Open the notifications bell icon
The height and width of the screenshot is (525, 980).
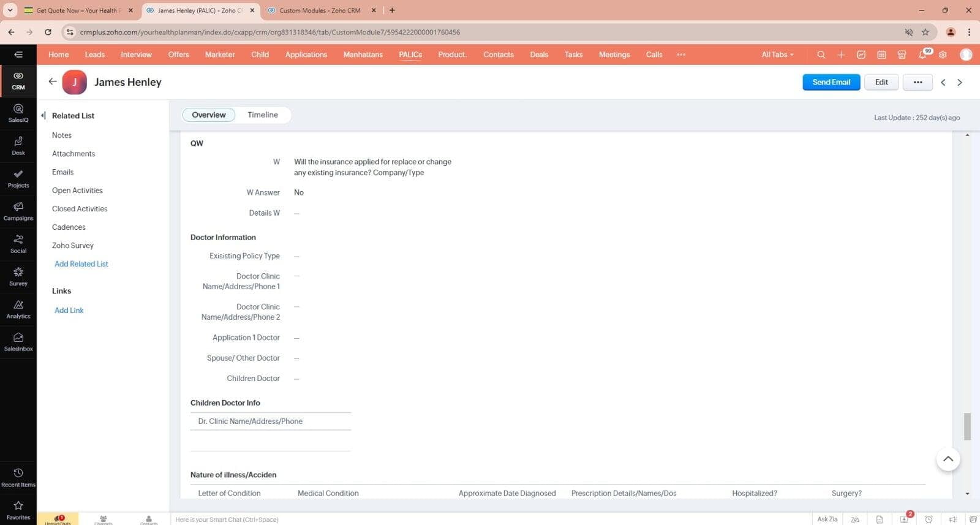click(922, 55)
